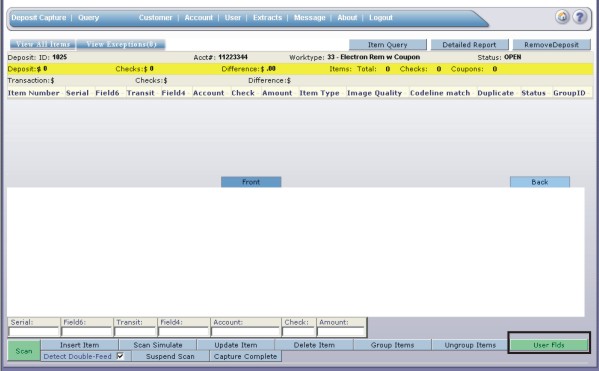This screenshot has height=371, width=599.
Task: Click the Ungroup Items button
Action: [470, 345]
